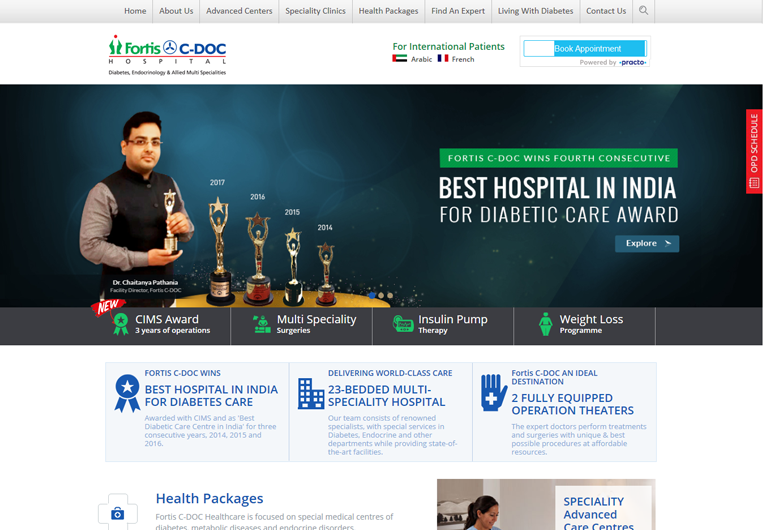Click the For International Patients text

coord(448,46)
